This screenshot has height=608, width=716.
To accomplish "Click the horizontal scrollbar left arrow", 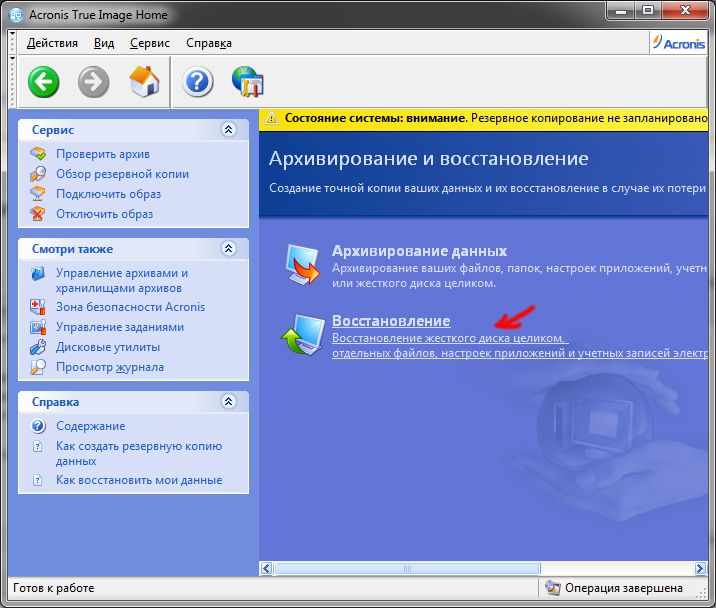I will pyautogui.click(x=266, y=568).
